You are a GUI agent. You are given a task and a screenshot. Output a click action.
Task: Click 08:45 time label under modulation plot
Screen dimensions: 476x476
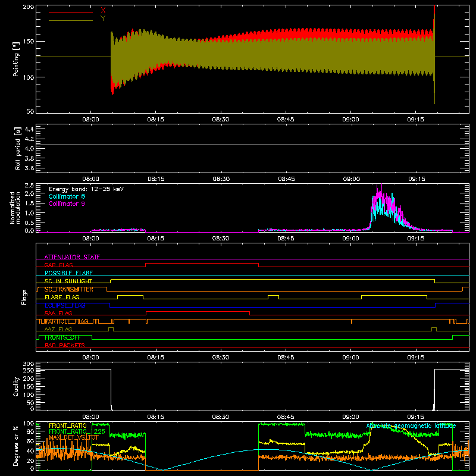coord(286,239)
